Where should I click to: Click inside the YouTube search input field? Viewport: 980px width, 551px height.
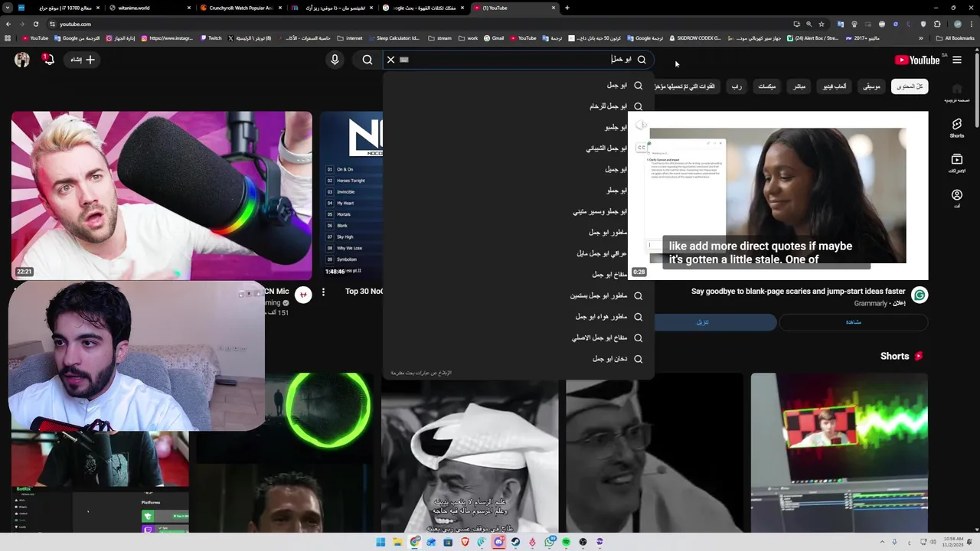(517, 60)
